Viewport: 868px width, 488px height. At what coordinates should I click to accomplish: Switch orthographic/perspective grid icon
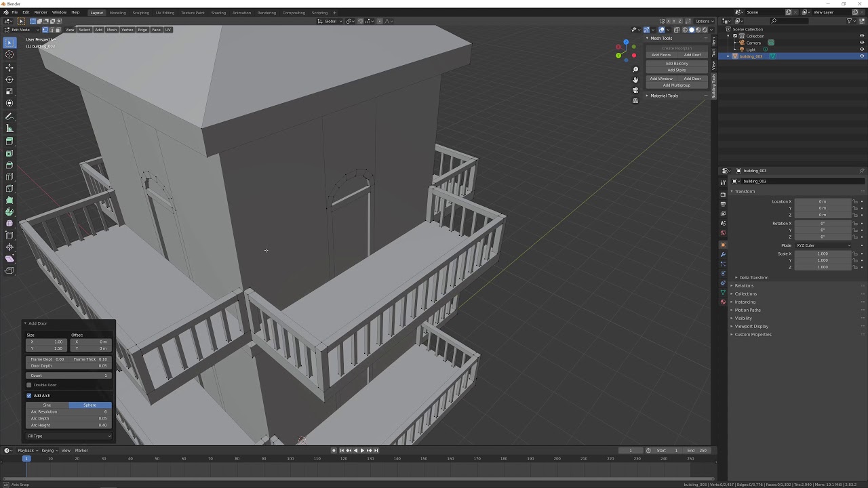point(635,100)
